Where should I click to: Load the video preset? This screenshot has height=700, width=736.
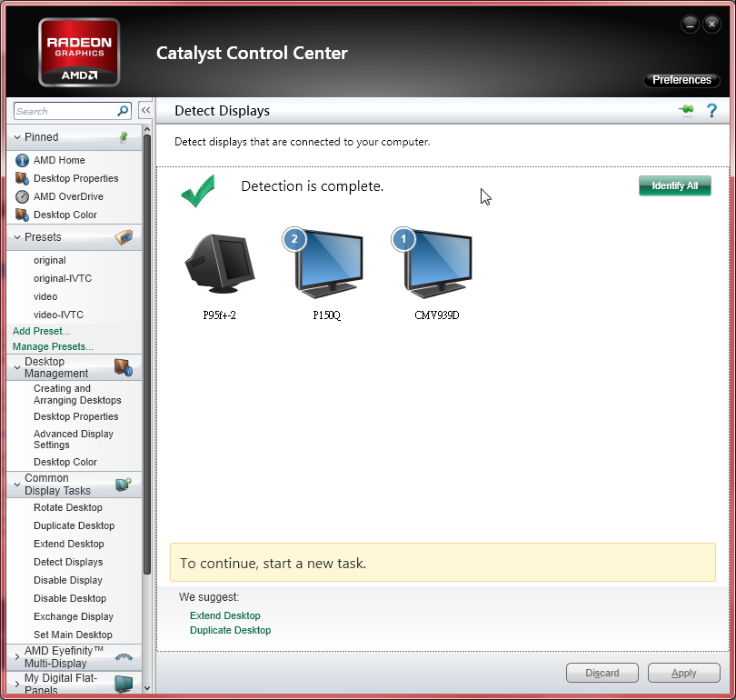[x=45, y=296]
